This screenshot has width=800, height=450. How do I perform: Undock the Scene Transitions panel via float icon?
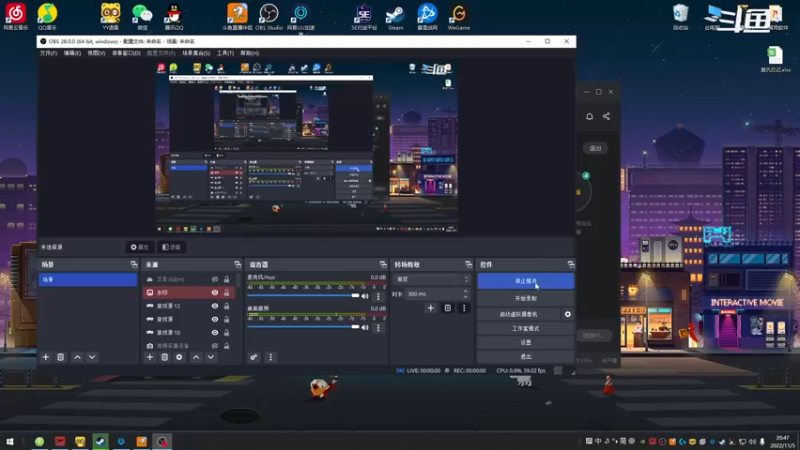click(468, 264)
